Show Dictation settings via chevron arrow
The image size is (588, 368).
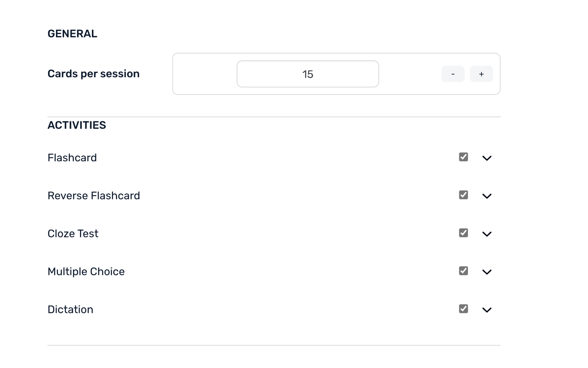[487, 310]
